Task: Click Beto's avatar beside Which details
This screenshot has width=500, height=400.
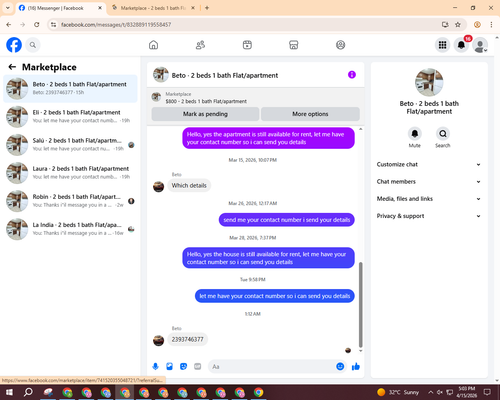Action: (x=158, y=187)
